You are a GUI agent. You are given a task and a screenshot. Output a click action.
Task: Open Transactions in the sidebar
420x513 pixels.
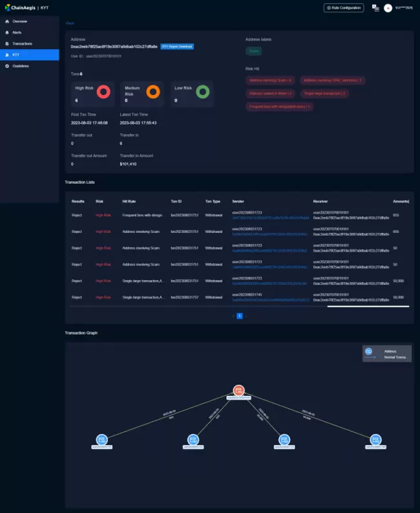click(x=22, y=43)
